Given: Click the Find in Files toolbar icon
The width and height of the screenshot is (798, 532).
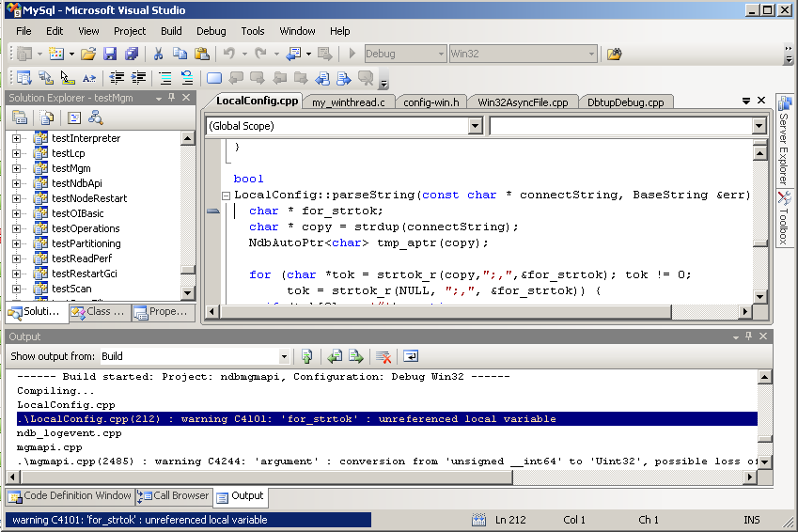Looking at the screenshot, I should point(614,54).
